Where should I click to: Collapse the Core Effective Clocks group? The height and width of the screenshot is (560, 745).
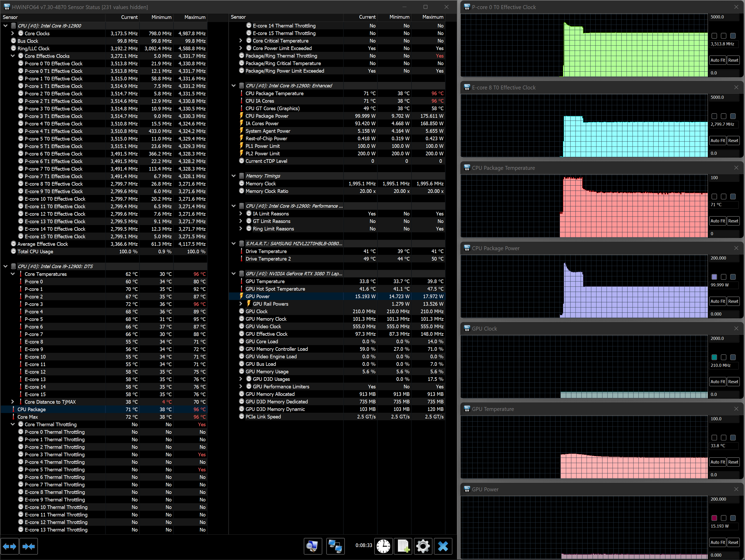coord(12,56)
